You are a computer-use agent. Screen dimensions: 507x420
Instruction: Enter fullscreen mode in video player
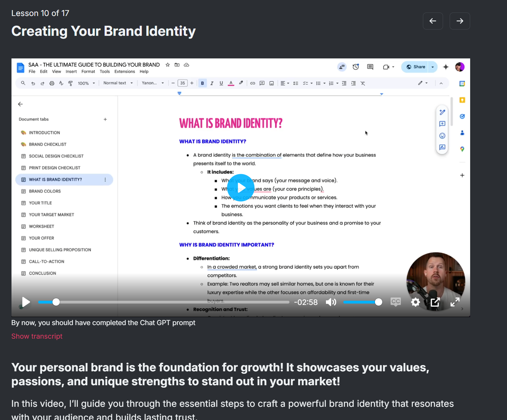coord(455,302)
